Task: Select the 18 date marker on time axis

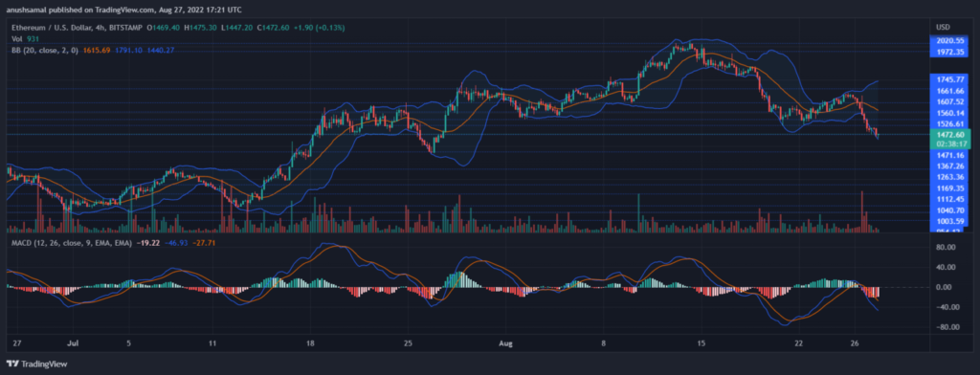Action: click(312, 343)
